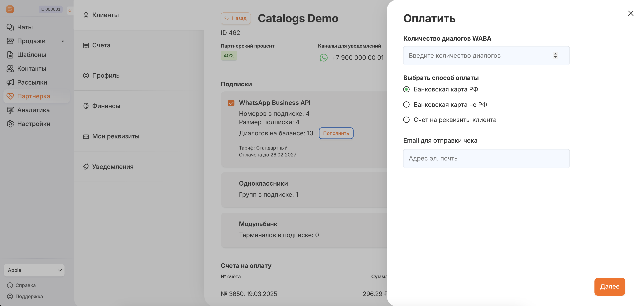Select Банковская карта РФ radio option
Viewport: 644px width, 306px height.
click(406, 89)
